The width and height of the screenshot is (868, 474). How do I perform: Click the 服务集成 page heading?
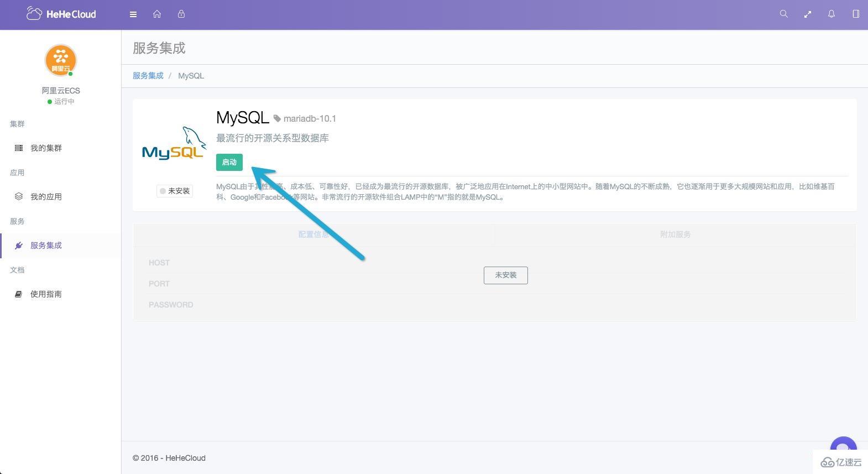(x=159, y=48)
